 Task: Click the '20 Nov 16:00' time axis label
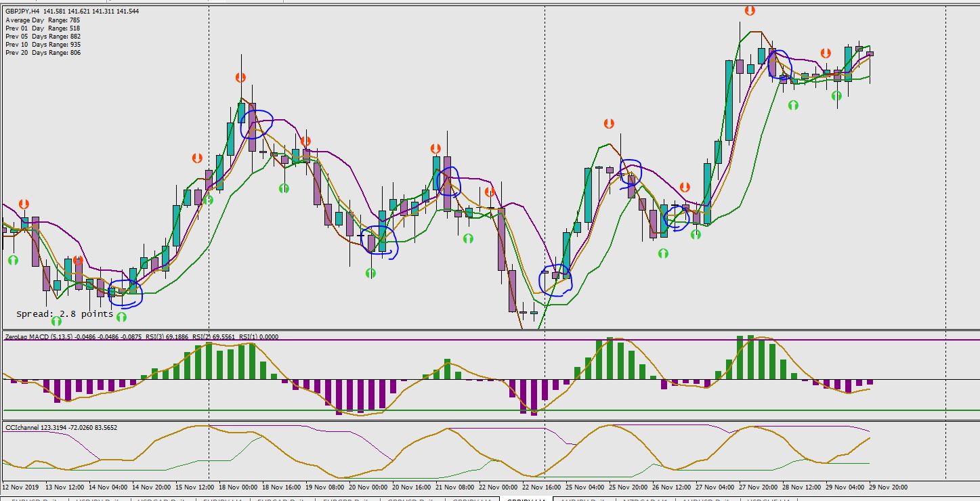tap(412, 487)
